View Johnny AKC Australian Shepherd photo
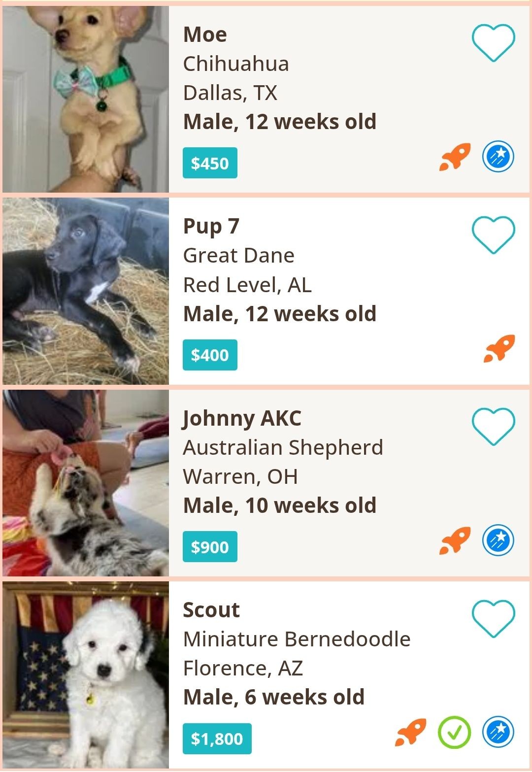The image size is (532, 772). 86,483
